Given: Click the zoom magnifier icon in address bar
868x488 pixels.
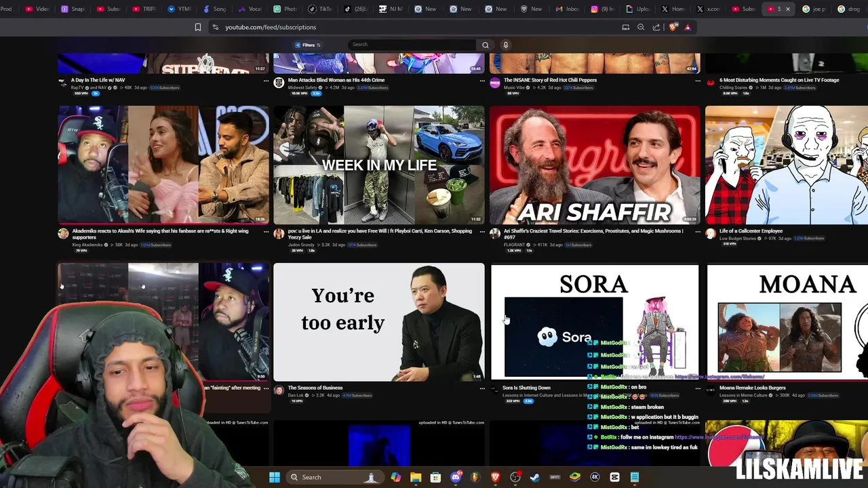Looking at the screenshot, I should tap(641, 27).
